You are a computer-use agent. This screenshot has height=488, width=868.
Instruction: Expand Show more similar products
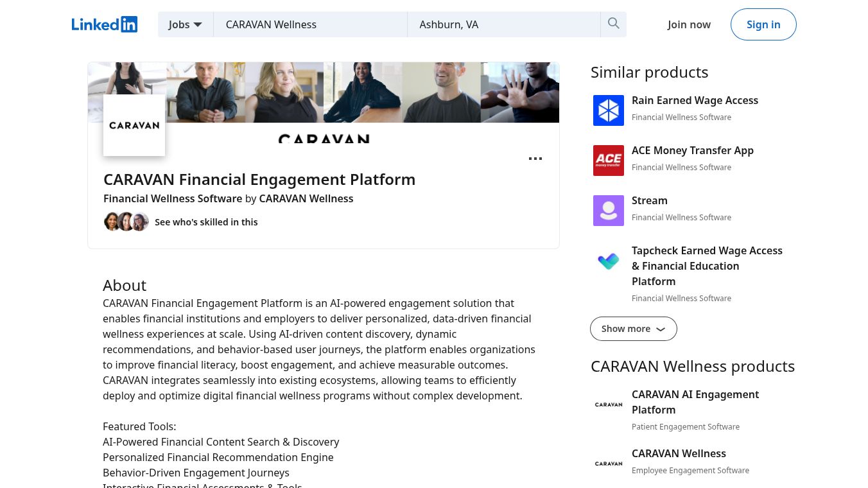(x=633, y=328)
